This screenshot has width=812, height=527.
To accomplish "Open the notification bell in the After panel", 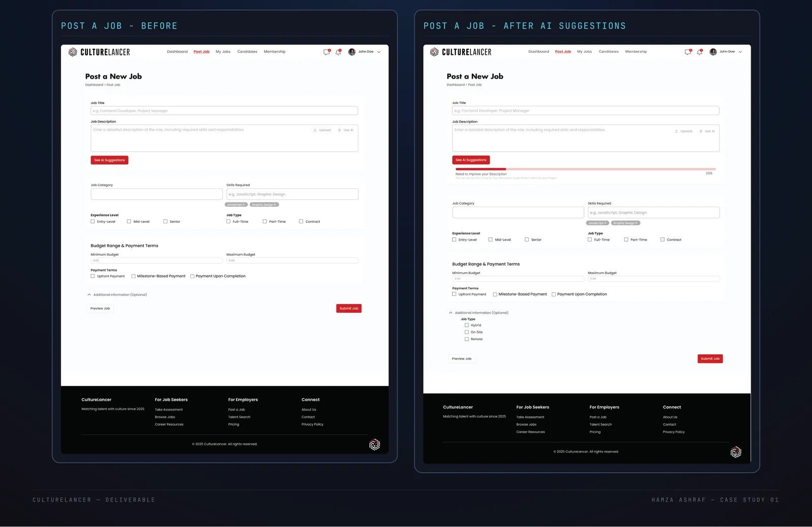I will click(700, 52).
